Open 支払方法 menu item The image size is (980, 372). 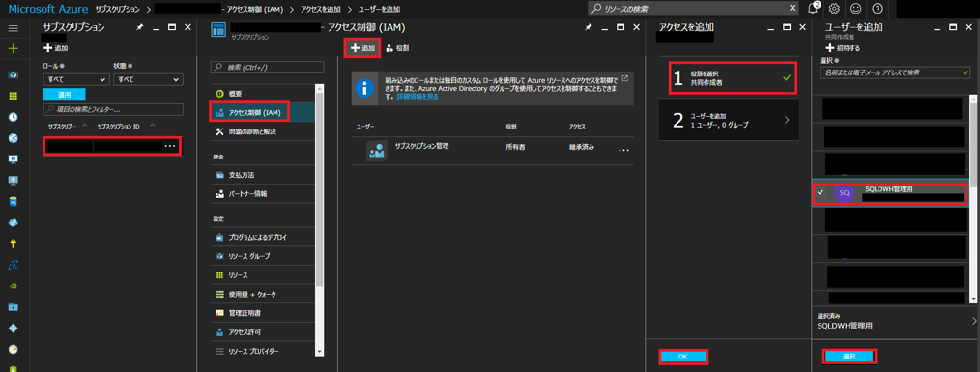[262, 175]
